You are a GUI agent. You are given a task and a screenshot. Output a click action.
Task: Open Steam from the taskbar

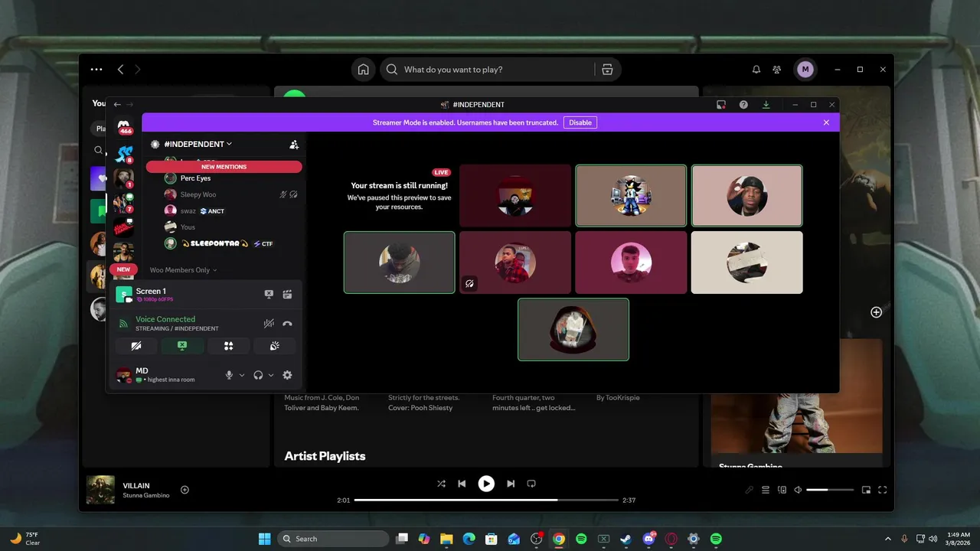pyautogui.click(x=626, y=539)
